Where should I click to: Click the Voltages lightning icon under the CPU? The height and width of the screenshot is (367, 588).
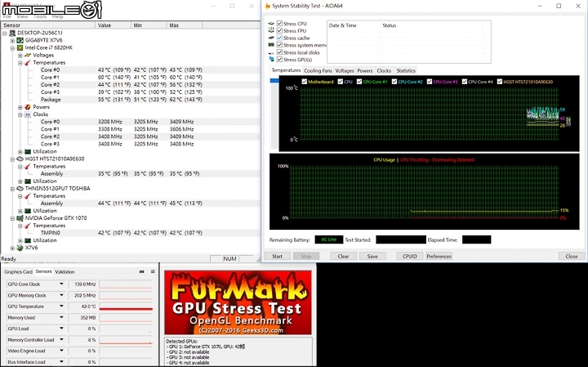pyautogui.click(x=28, y=55)
